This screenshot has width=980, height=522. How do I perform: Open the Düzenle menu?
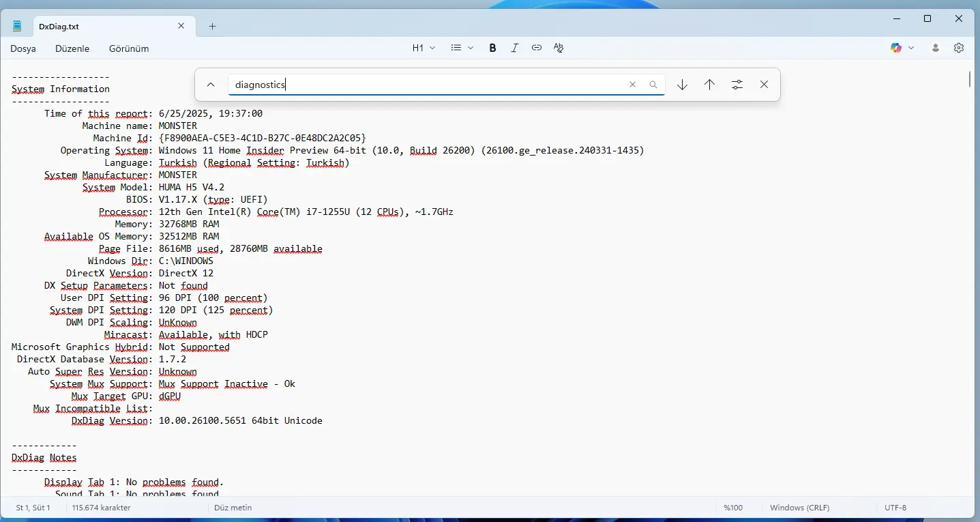click(72, 48)
